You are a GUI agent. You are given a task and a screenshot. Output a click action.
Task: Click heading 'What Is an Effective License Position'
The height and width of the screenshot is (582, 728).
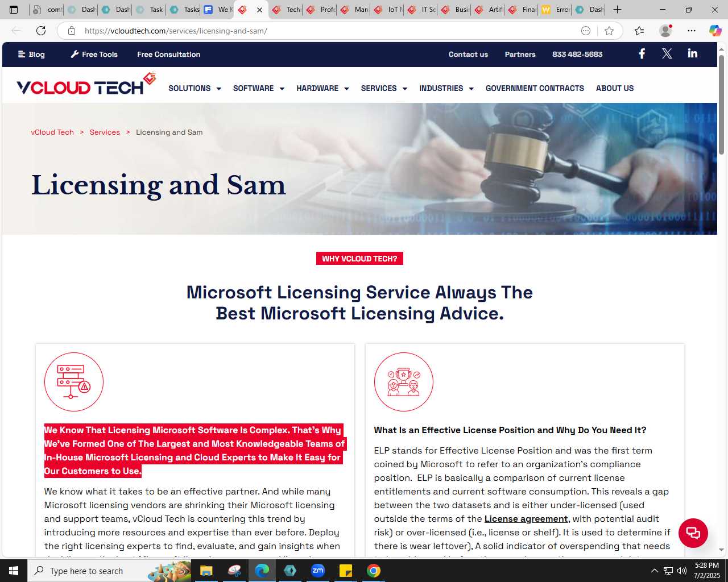coord(510,430)
